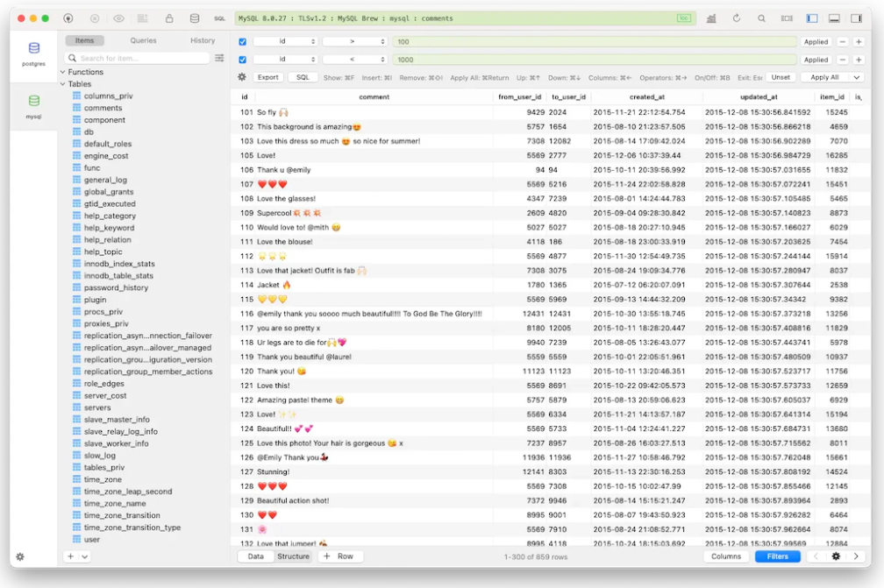Screen dimensions: 884x588
Task: Open the item list filter options icon
Action: tap(219, 58)
